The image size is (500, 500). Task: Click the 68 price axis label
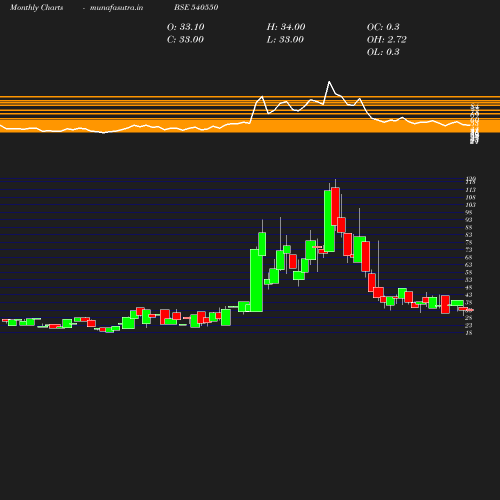coord(469,257)
